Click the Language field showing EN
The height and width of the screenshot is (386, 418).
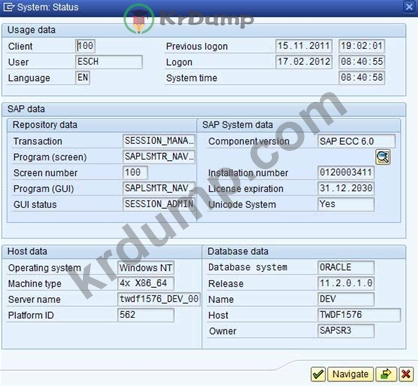[83, 78]
